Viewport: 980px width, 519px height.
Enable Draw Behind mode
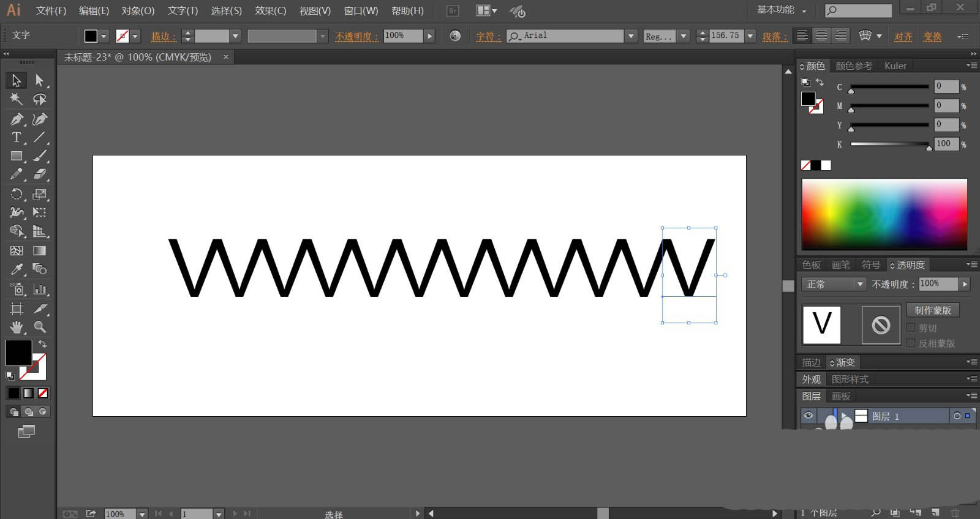(28, 412)
